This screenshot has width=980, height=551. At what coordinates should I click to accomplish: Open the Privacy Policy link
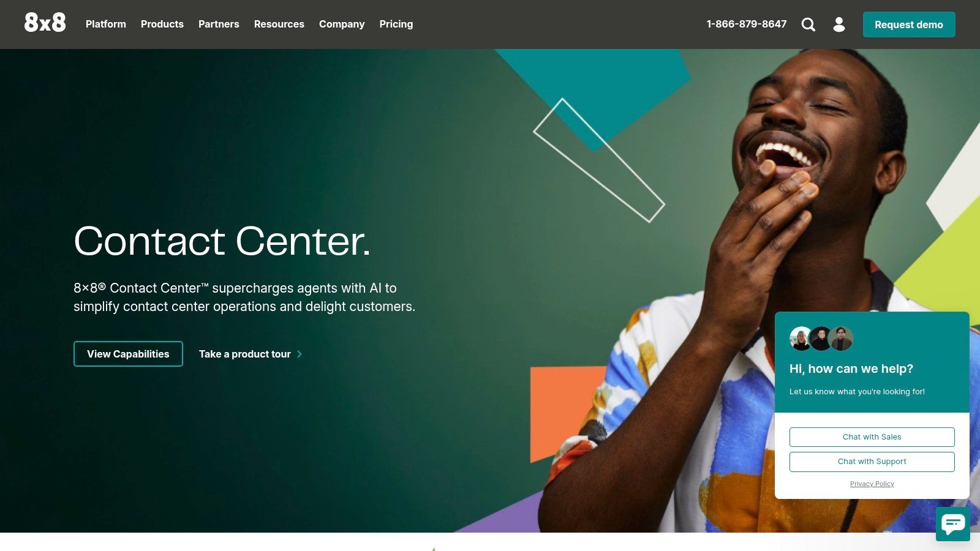872,484
